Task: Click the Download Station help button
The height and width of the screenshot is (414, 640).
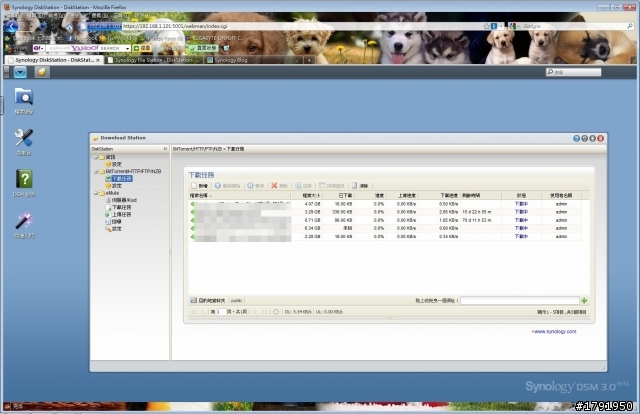Action: pyautogui.click(x=576, y=138)
